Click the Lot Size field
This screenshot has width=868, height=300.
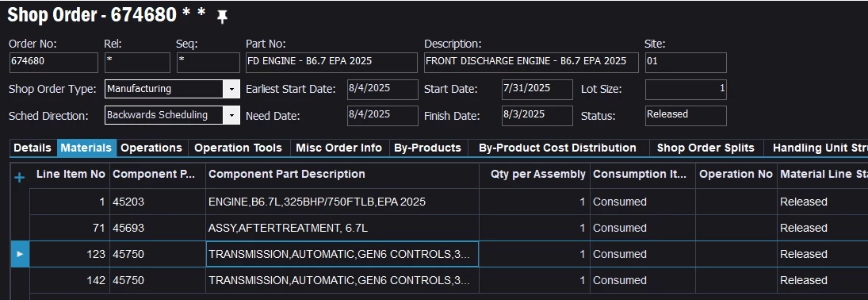click(686, 89)
